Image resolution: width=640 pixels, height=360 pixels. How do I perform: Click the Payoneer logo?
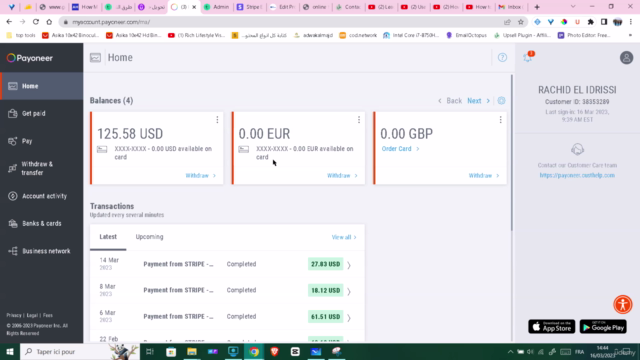(30, 58)
